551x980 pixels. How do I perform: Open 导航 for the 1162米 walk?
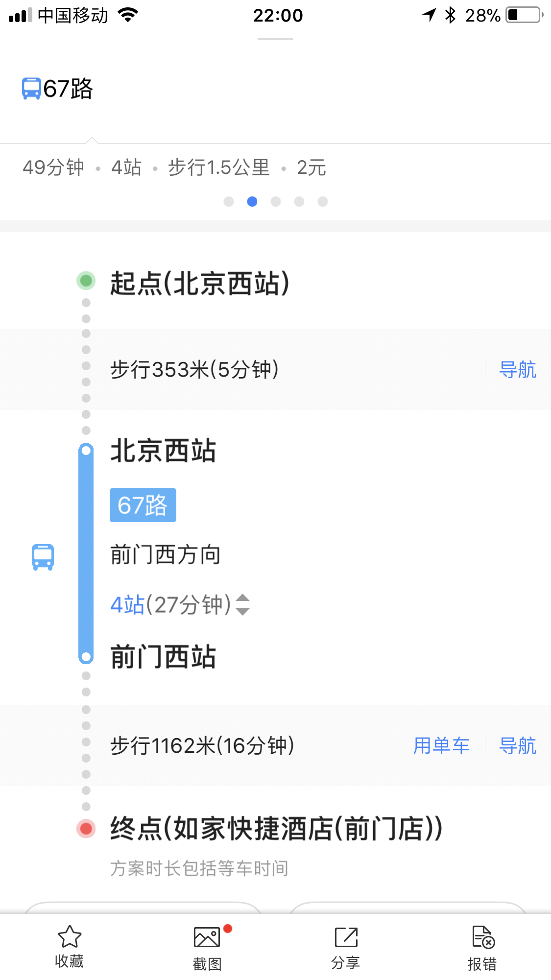point(517,746)
